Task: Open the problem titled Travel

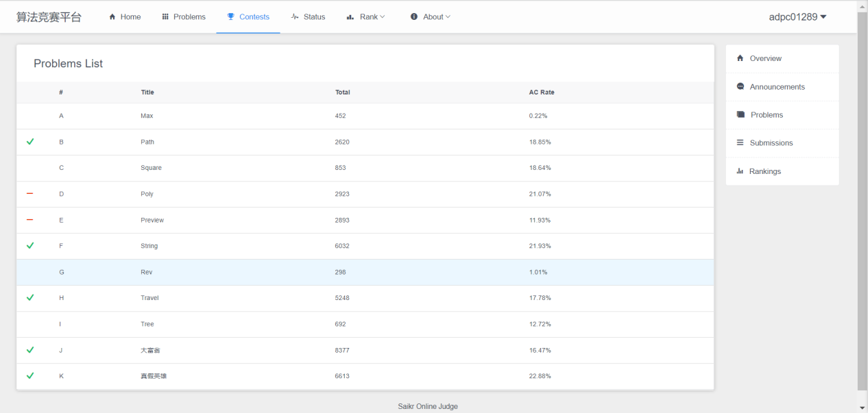Action: tap(149, 298)
